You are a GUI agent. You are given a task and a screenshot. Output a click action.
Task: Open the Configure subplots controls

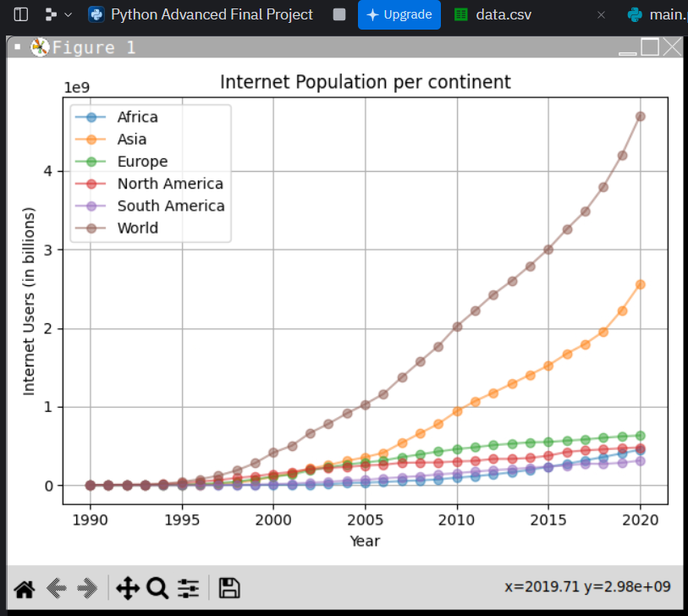pos(187,588)
